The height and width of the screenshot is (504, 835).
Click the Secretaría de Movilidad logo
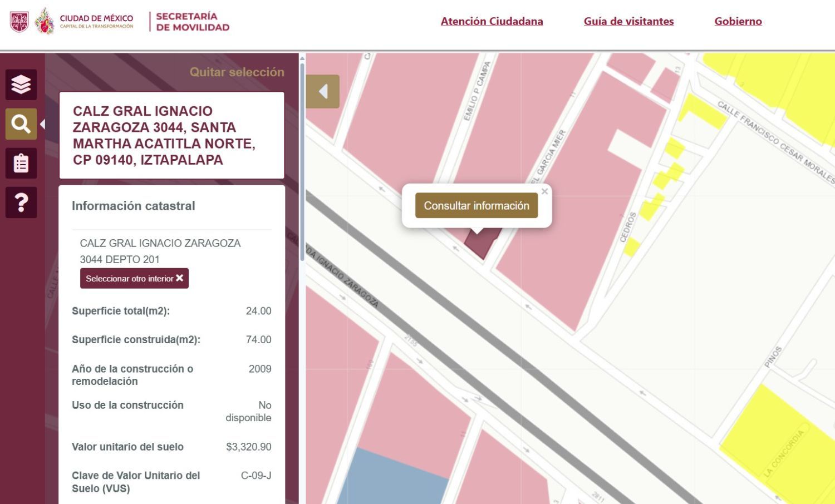(193, 22)
